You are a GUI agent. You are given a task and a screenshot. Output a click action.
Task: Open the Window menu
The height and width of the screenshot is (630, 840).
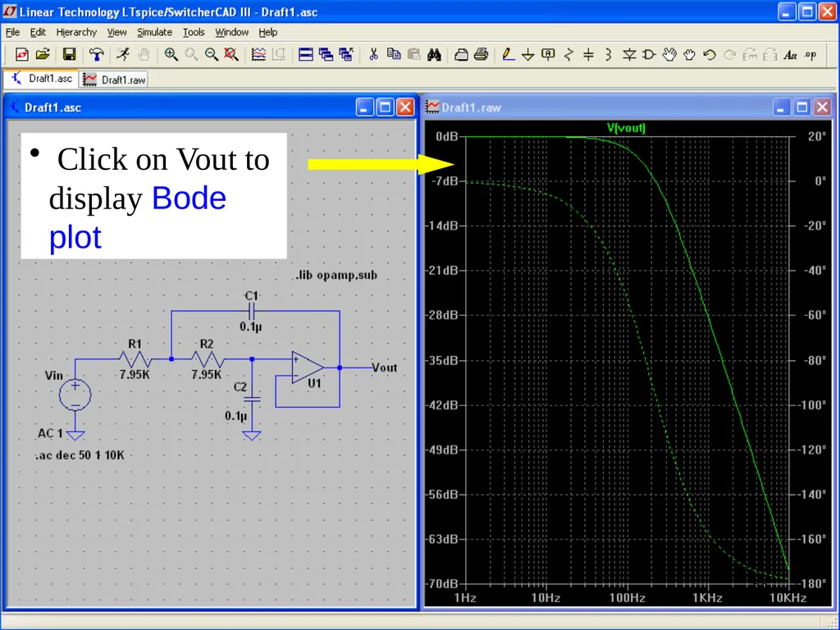[x=231, y=32]
